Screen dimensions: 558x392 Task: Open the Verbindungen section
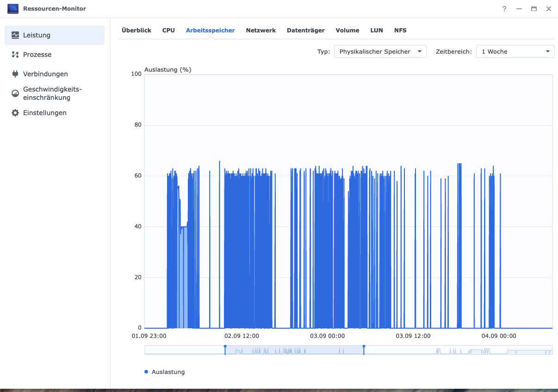click(55, 74)
